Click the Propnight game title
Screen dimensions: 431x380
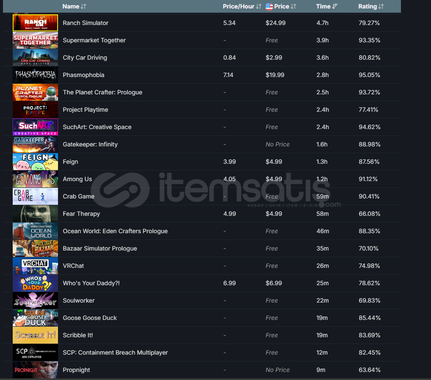click(x=76, y=370)
